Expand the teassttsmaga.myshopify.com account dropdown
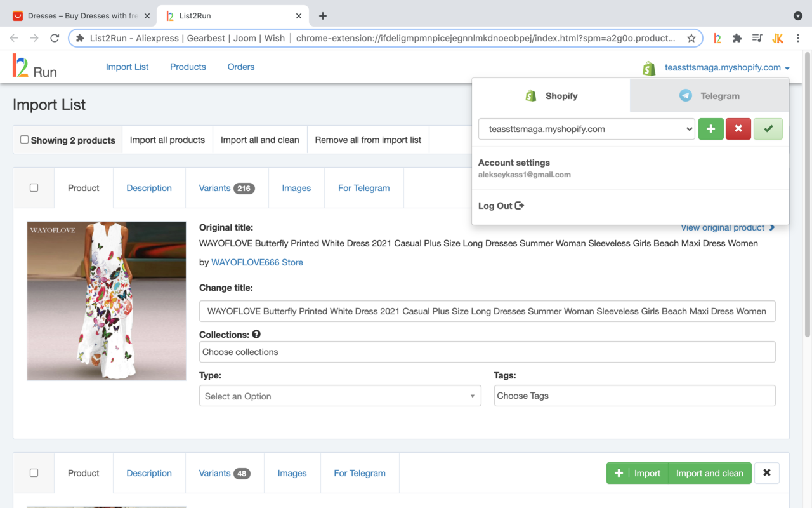Viewport: 812px width, 508px height. point(727,67)
